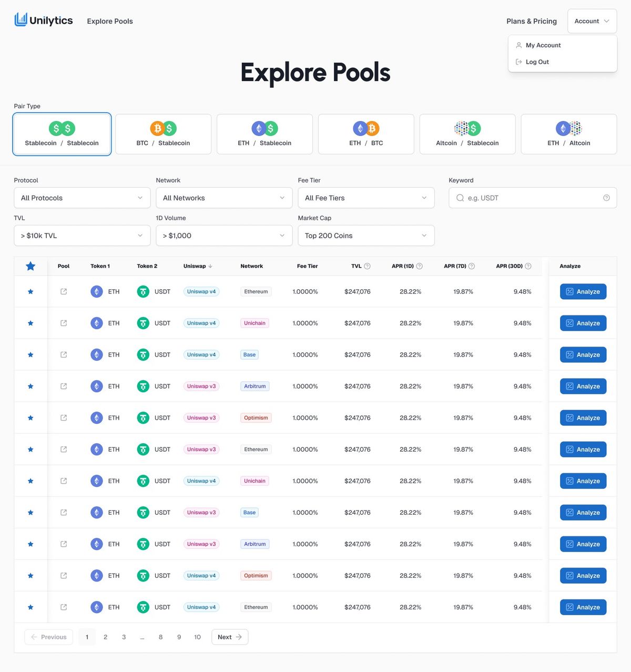Open pool link for second Base row
Viewport: 631px width, 672px height.
[x=64, y=512]
